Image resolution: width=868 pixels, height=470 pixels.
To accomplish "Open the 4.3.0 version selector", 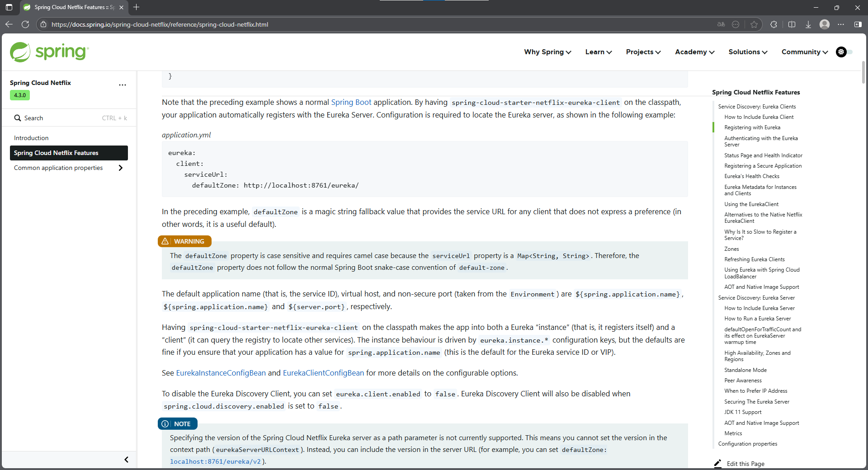I will coord(20,95).
